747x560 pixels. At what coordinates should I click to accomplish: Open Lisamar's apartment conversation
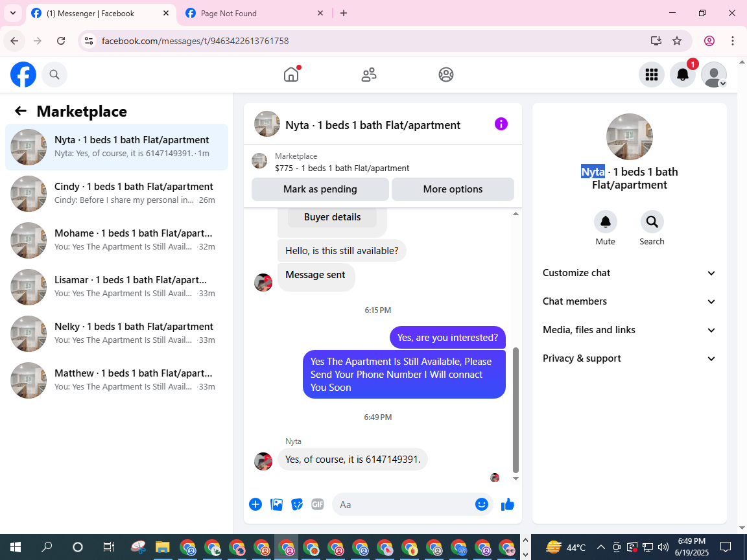click(x=117, y=286)
